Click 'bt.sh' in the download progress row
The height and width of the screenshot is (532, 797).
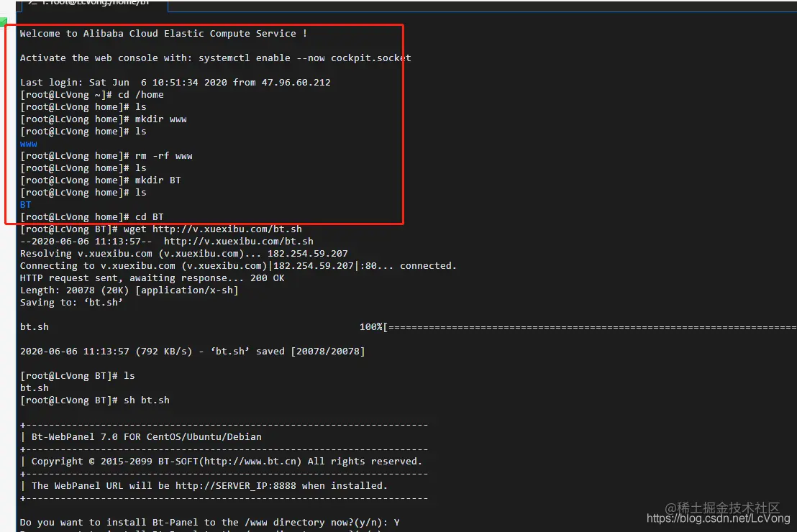pos(35,327)
